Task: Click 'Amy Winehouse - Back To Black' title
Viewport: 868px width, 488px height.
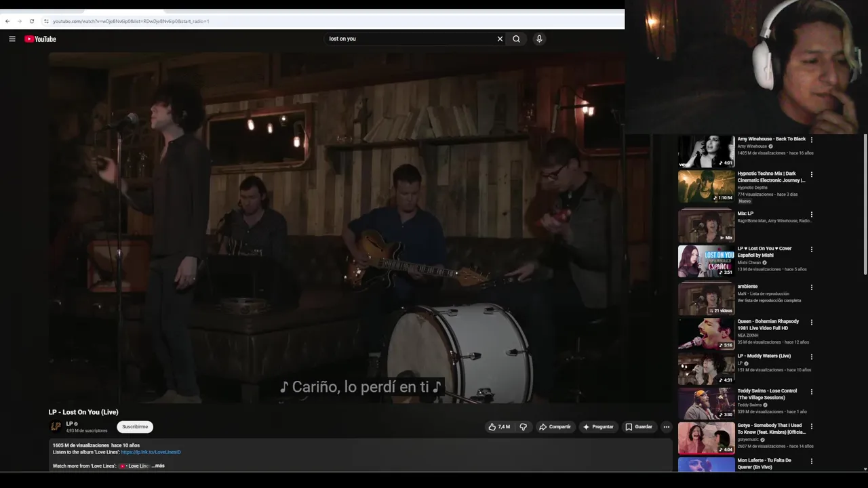Action: point(771,139)
